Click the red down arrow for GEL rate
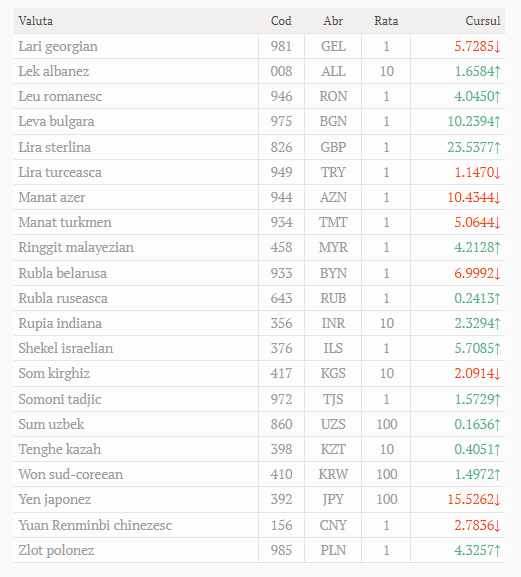The height and width of the screenshot is (577, 521). point(497,47)
